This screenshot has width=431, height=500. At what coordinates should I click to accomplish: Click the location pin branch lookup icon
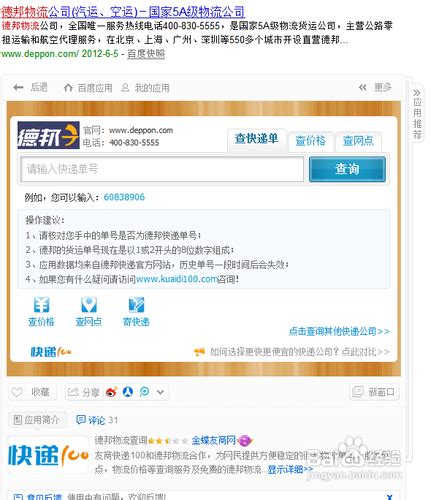pyautogui.click(x=89, y=305)
